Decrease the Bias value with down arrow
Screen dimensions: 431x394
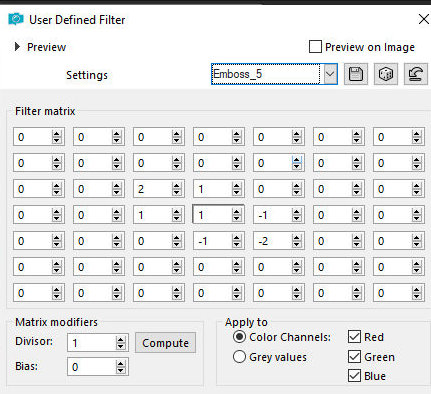(121, 370)
